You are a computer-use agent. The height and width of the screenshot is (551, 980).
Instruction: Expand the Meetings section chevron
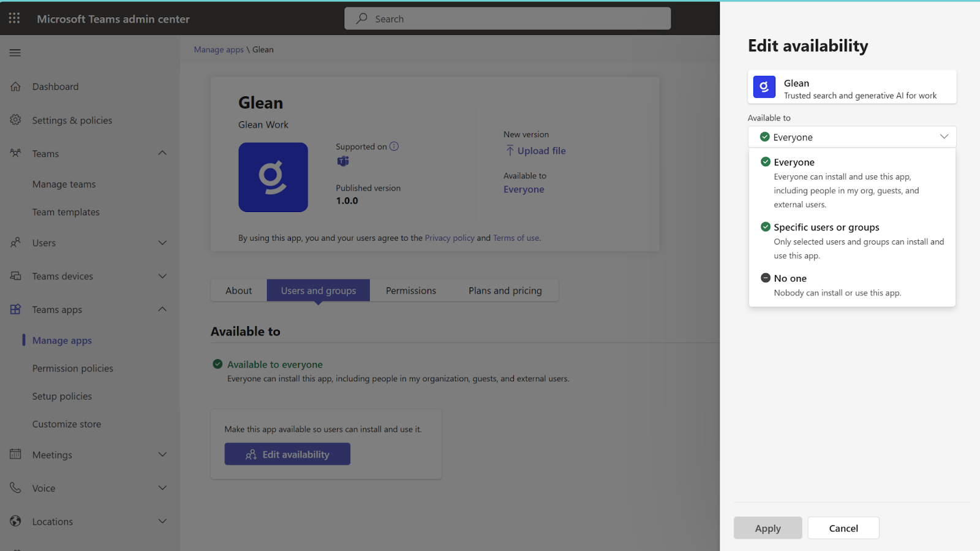click(162, 455)
